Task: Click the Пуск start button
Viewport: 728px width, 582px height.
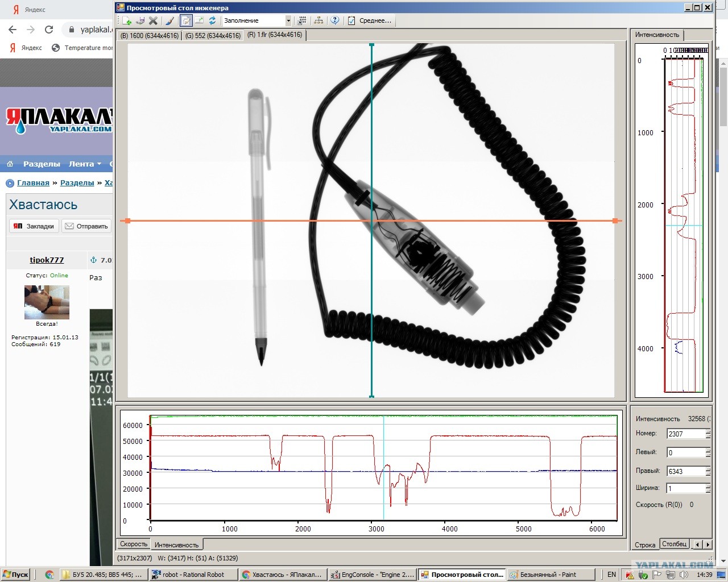Action: tap(15, 575)
